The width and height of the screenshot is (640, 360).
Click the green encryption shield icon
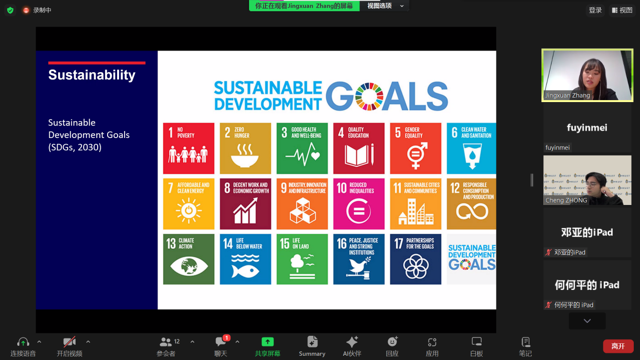click(x=10, y=10)
